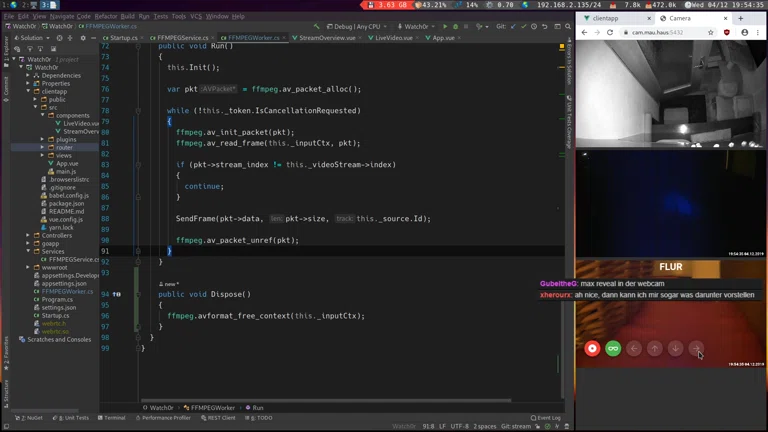Screen dimensions: 768x432
Task: Collapse the Services folder in tree
Action: pos(28,252)
